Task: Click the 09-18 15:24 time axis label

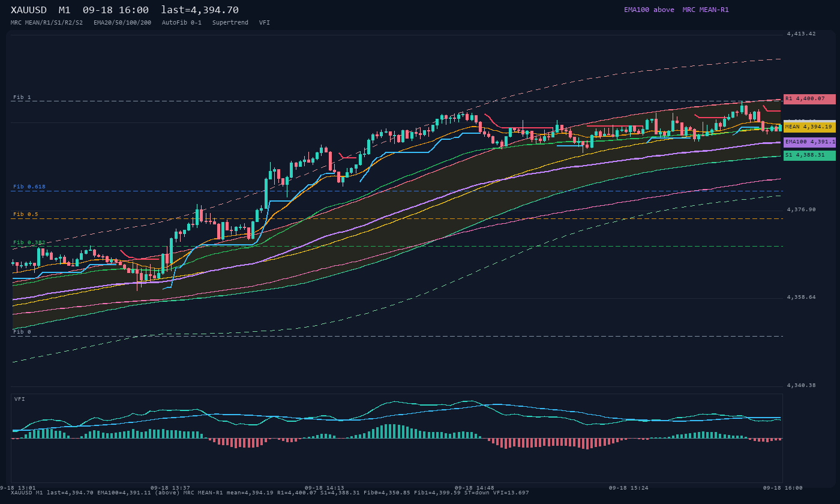Action: [x=629, y=488]
